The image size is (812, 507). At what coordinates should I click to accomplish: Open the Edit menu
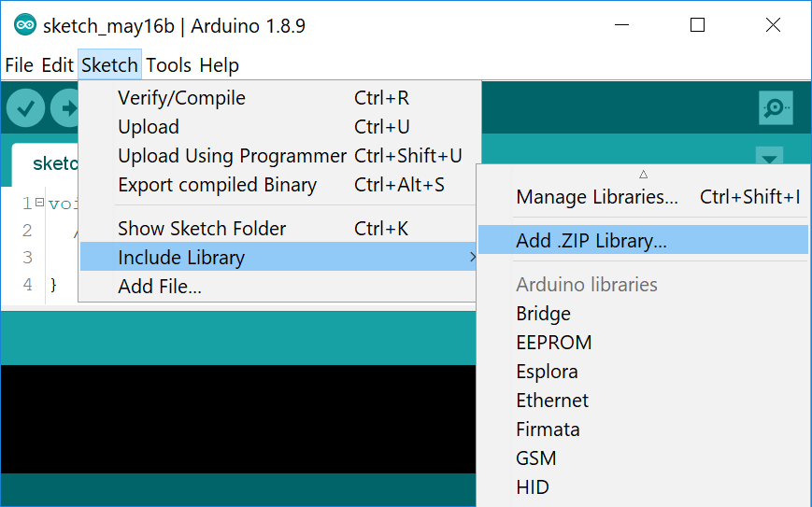[x=57, y=65]
